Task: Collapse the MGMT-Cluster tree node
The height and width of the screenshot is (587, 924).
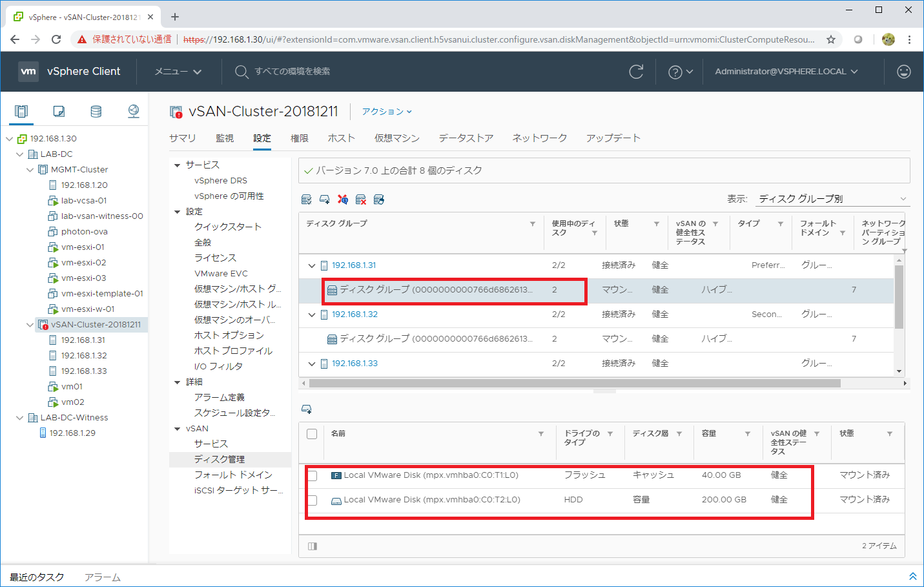Action: tap(30, 170)
